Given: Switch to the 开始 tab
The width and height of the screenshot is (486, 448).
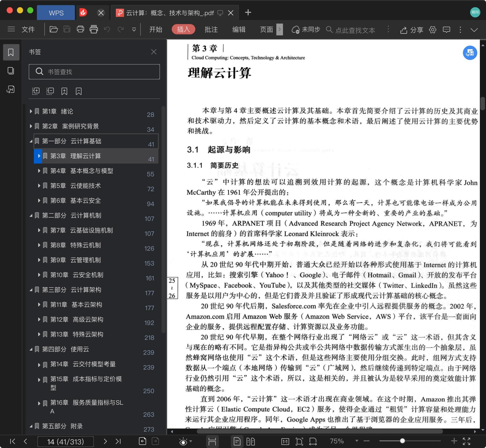Looking at the screenshot, I should (156, 29).
